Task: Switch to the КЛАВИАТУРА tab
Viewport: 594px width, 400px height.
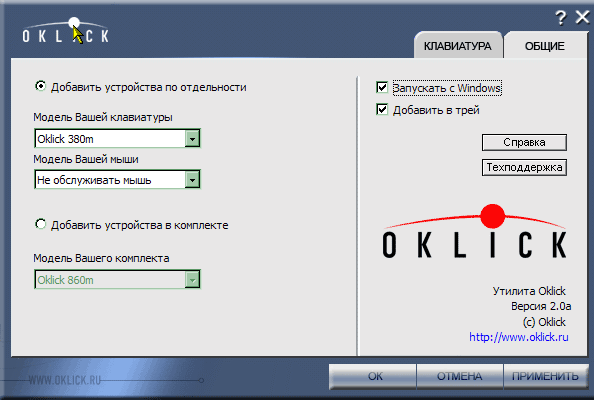Action: pyautogui.click(x=458, y=46)
